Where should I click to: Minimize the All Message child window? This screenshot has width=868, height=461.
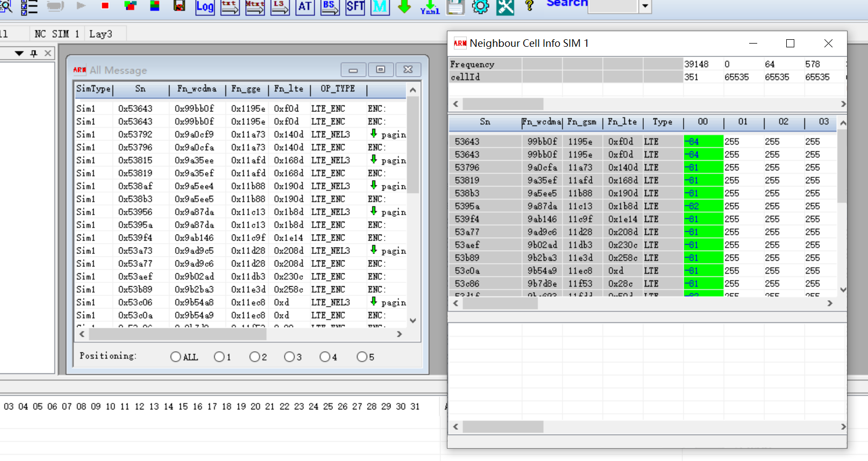(353, 70)
